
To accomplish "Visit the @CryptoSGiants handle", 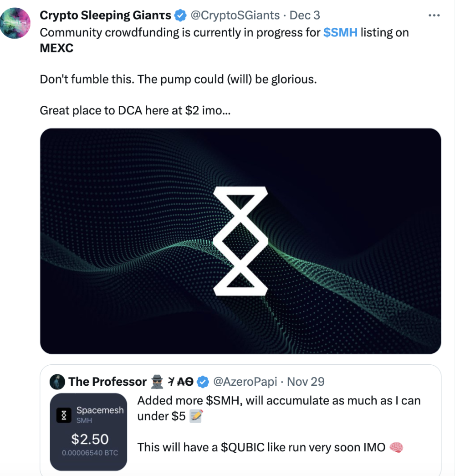I will pos(235,16).
